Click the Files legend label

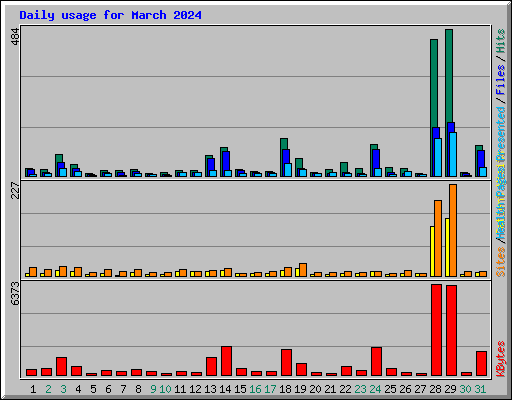tap(501, 80)
